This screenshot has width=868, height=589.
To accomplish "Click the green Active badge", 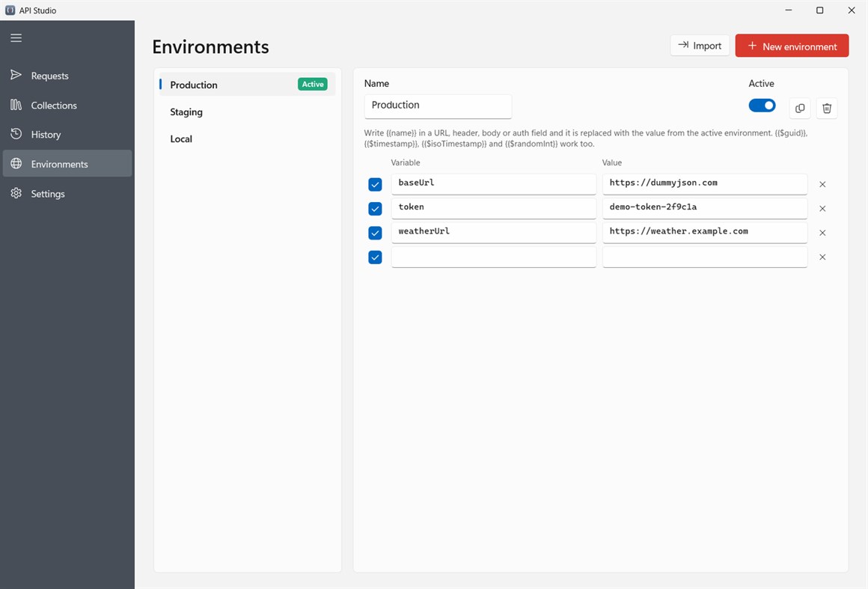I will (x=313, y=84).
